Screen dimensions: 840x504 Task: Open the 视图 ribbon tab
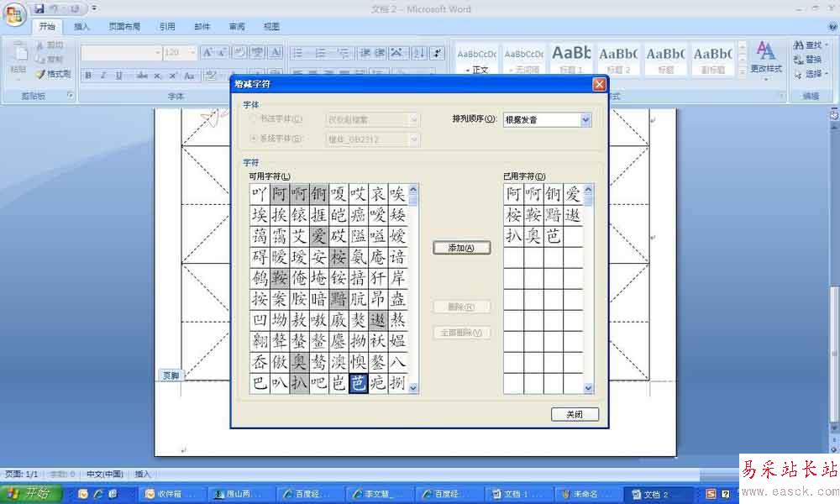coord(271,26)
